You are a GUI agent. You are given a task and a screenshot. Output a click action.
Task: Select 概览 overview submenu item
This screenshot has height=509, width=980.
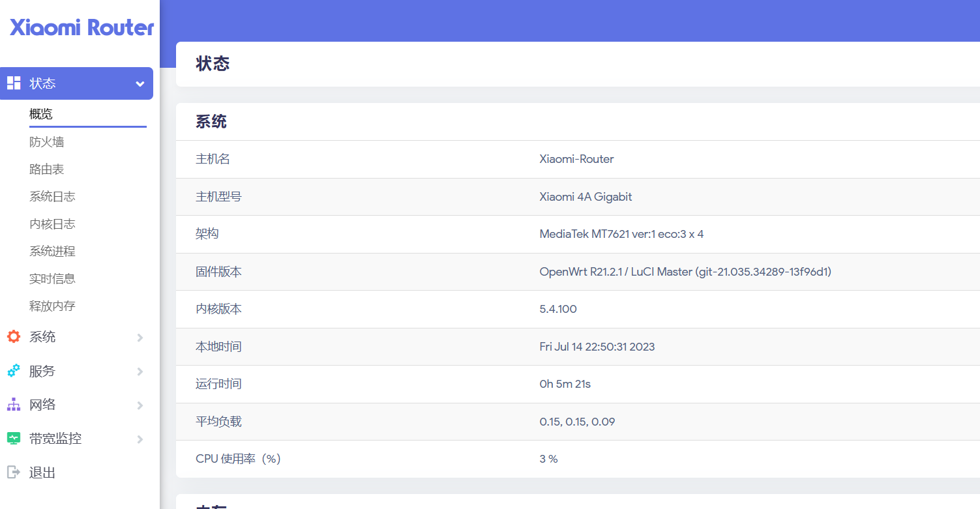point(41,114)
